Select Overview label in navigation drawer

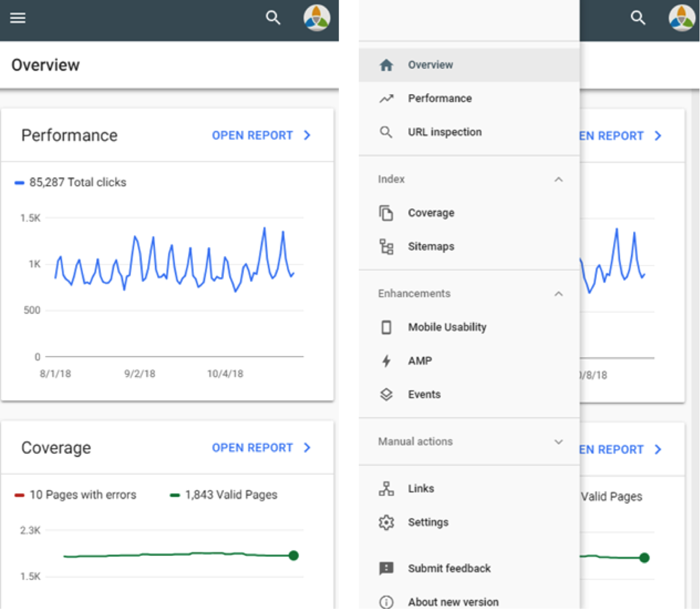430,65
